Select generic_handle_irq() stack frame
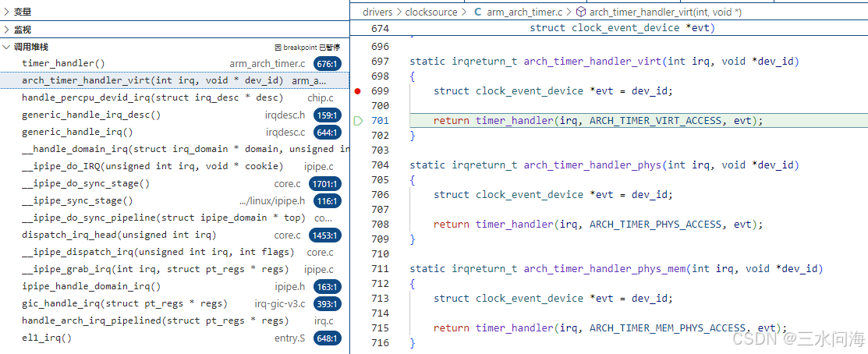This screenshot has width=868, height=354. coord(175,133)
